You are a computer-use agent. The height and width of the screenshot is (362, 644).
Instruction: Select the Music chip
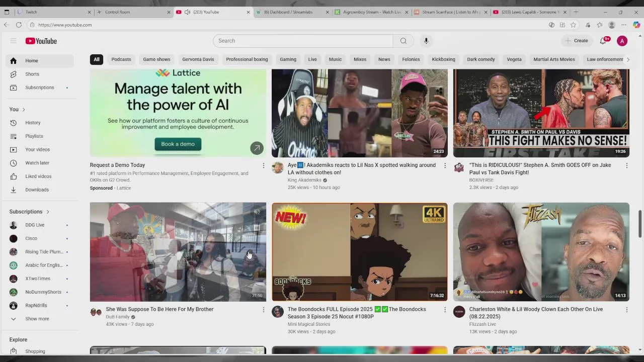pyautogui.click(x=335, y=59)
